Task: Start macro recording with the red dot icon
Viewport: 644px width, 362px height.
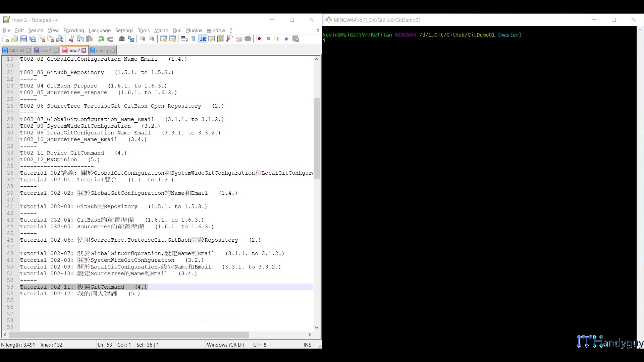Action: 259,39
